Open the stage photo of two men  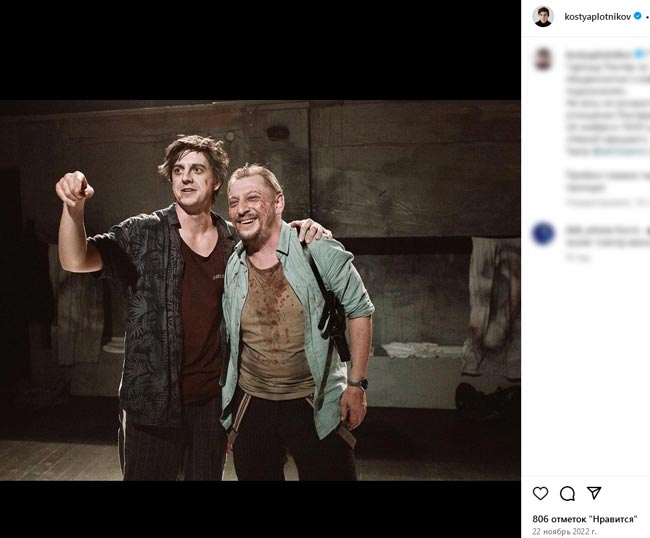[260, 290]
